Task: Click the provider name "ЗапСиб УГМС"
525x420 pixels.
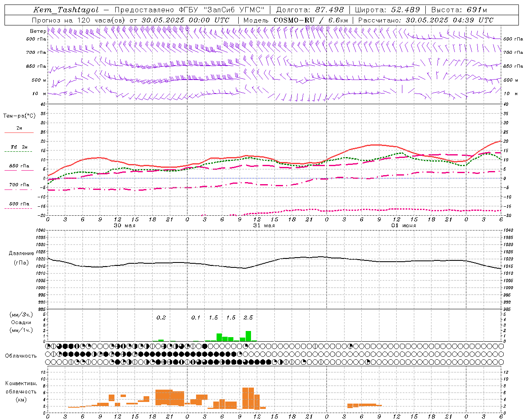Action: click(x=234, y=10)
